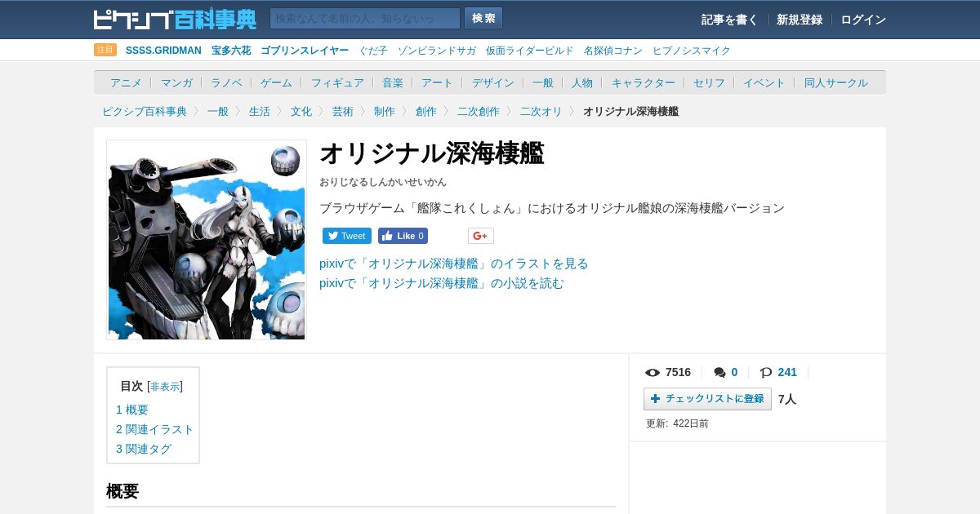Select the 同人サークル category menu
980x514 pixels.
coord(836,82)
